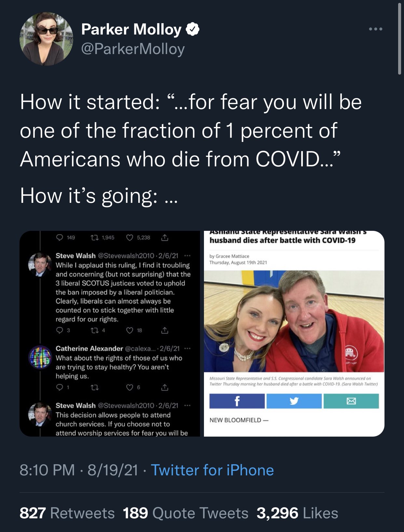The height and width of the screenshot is (532, 404).
Task: Click the 8:10 PM · 8/19/21 timestamp
Action: point(79,470)
